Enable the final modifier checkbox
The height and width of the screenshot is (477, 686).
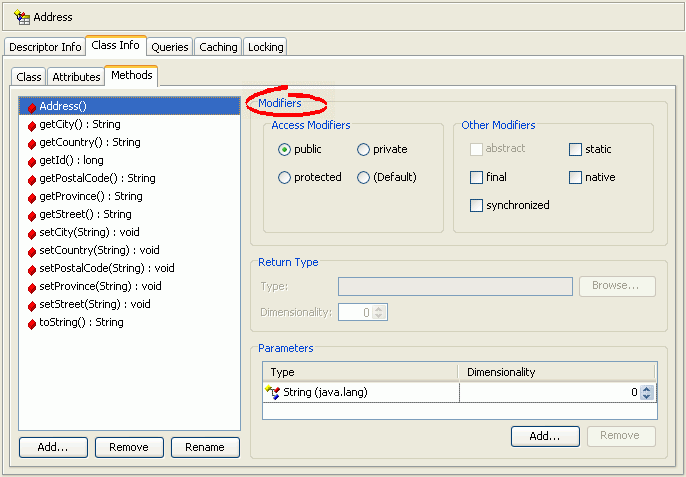tap(476, 177)
